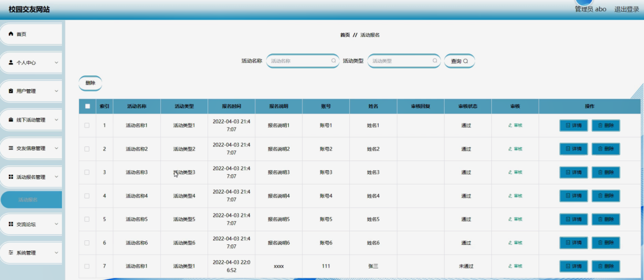Image resolution: width=644 pixels, height=280 pixels.
Task: Delete the 活动名称5 row with 删除
Action: coord(605,219)
